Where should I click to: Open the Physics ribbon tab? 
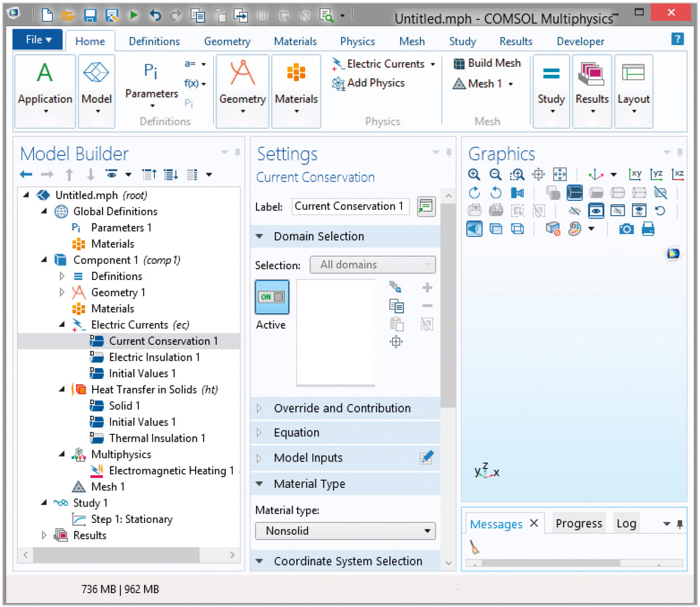[x=357, y=41]
